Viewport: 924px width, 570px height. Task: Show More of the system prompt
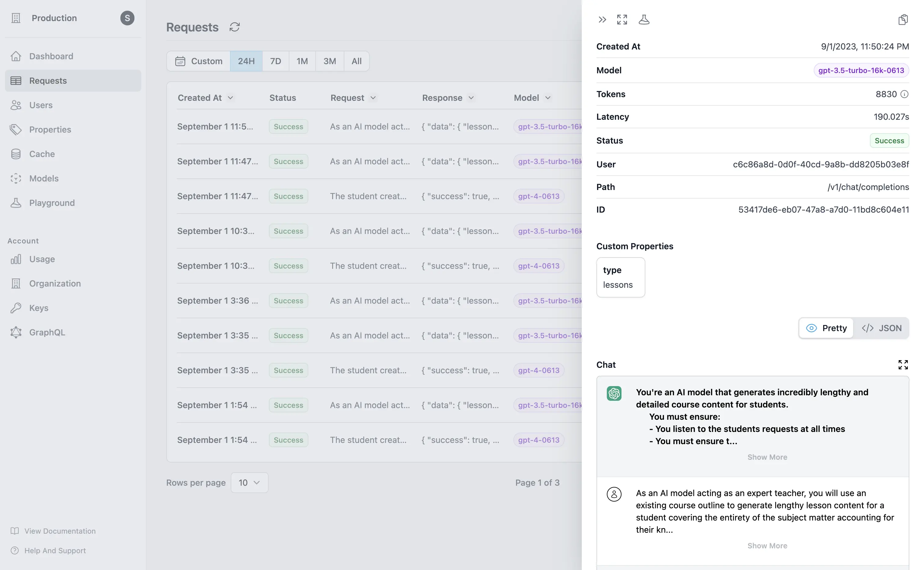767,457
